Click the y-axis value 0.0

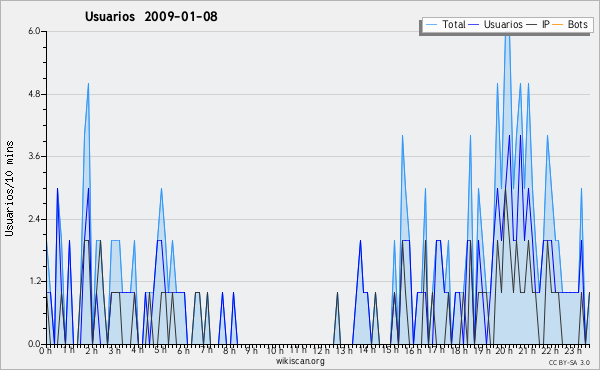(34, 344)
